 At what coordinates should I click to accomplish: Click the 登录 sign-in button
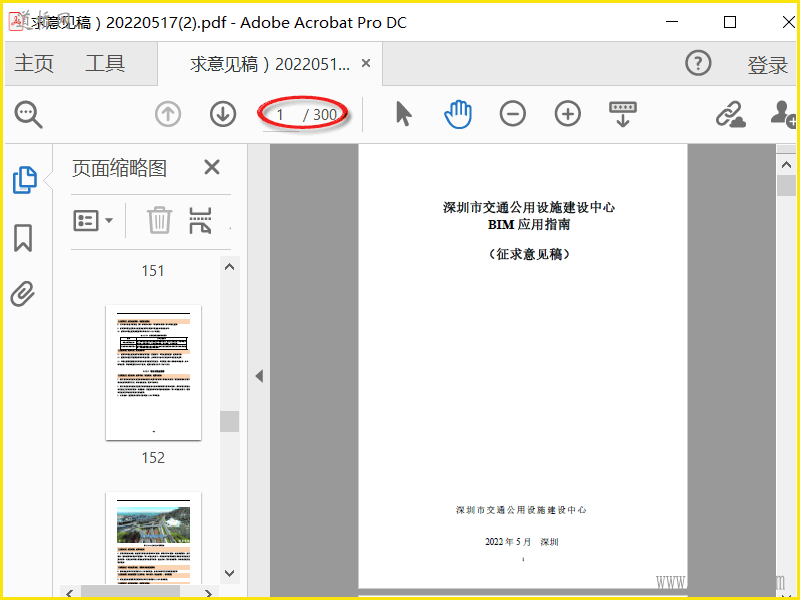(x=768, y=65)
